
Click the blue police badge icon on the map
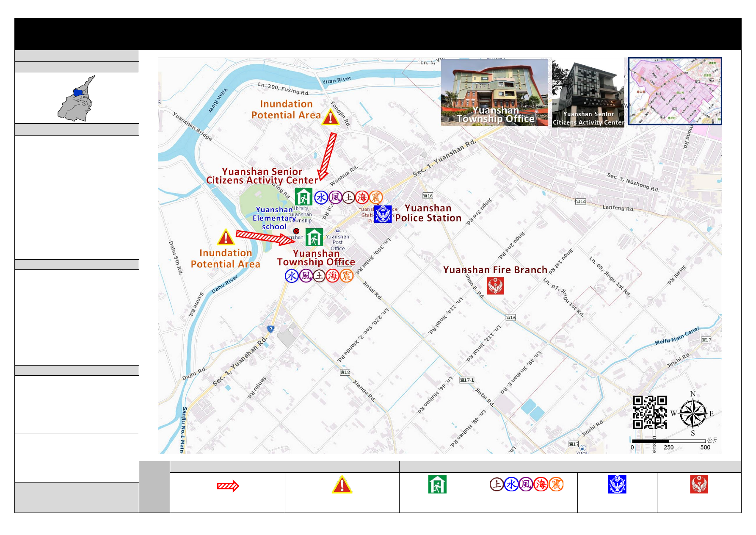tap(383, 214)
